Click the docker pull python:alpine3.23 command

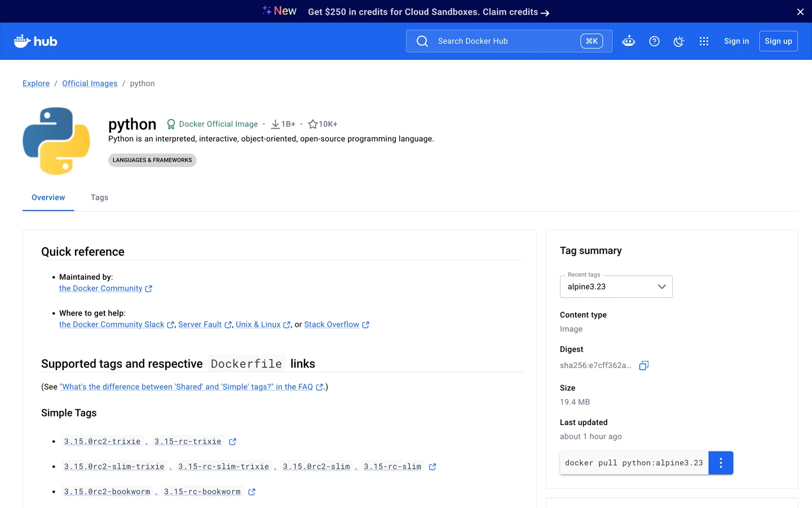(x=634, y=463)
